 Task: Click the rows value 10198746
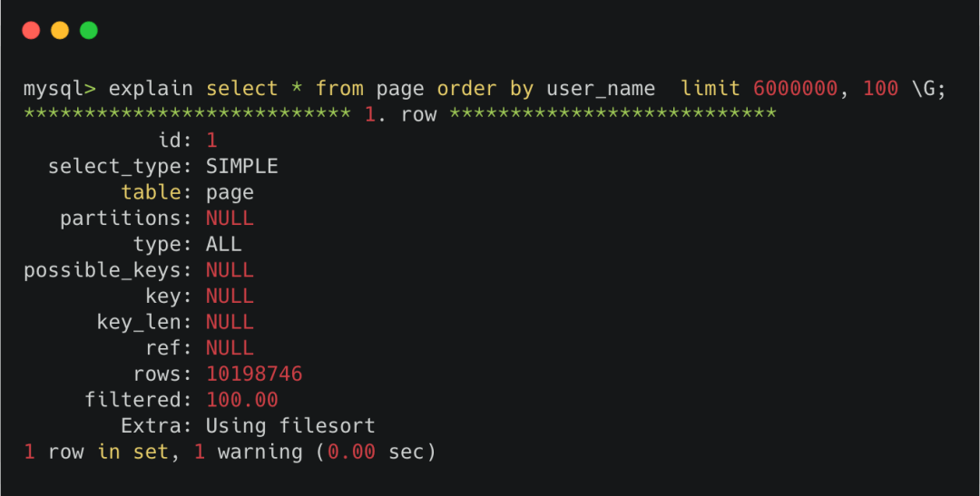click(x=254, y=374)
